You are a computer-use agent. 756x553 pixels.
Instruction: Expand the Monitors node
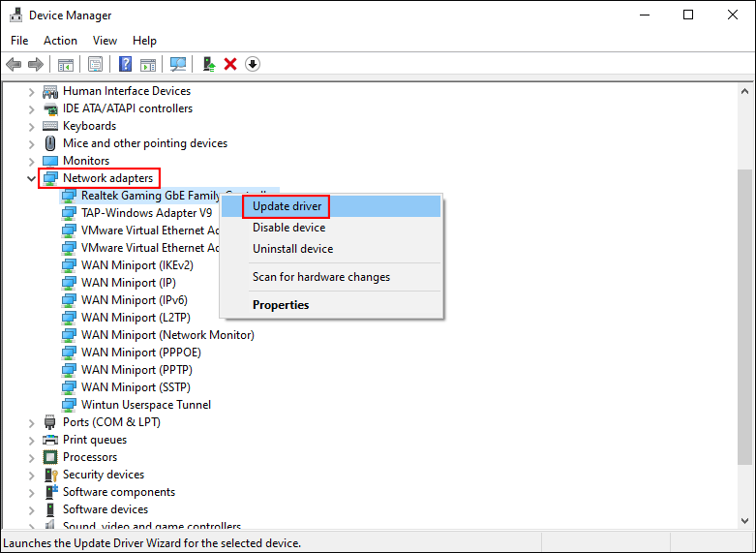tap(31, 161)
